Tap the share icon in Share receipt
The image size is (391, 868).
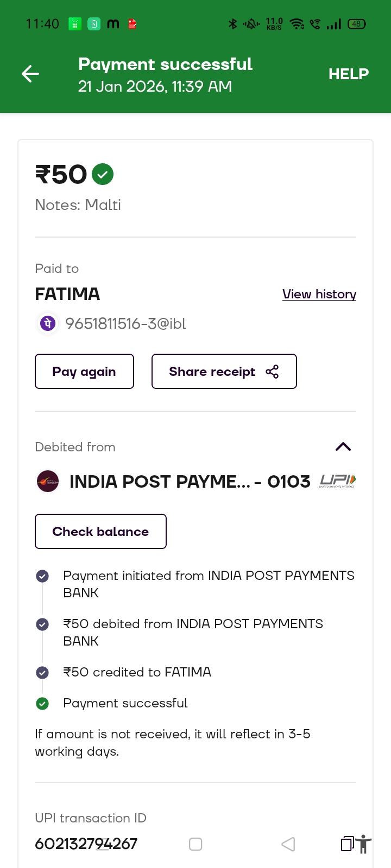pyautogui.click(x=272, y=372)
